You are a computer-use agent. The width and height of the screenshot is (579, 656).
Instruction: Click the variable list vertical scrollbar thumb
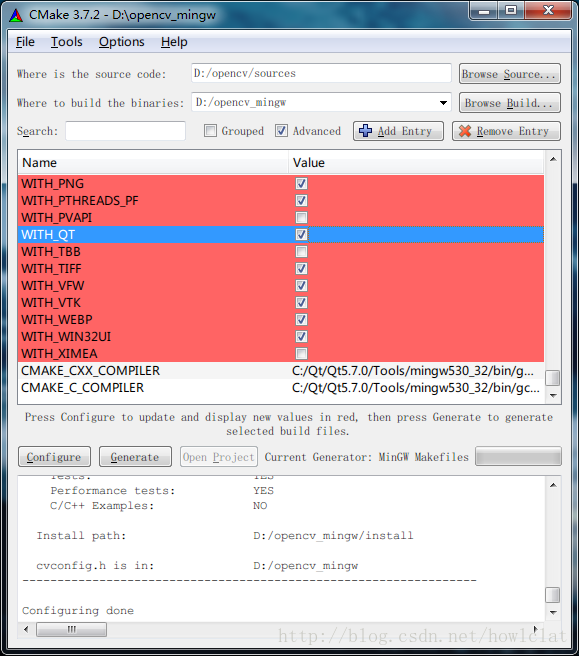(x=553, y=378)
